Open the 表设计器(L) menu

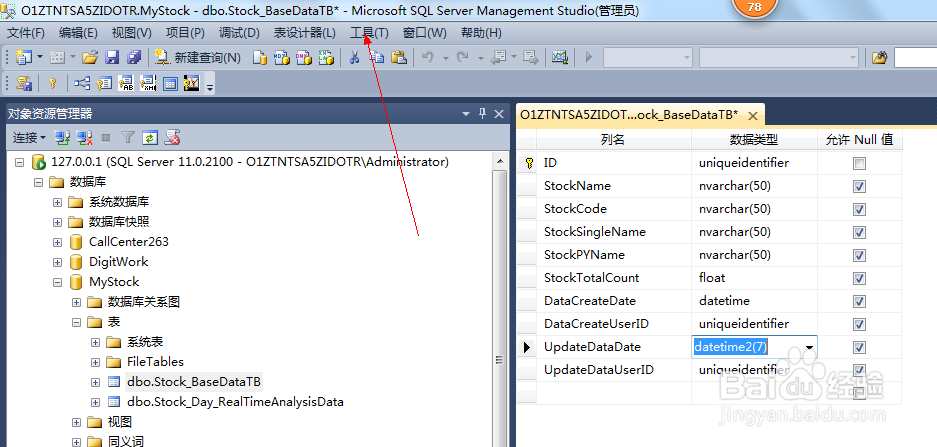click(x=304, y=33)
